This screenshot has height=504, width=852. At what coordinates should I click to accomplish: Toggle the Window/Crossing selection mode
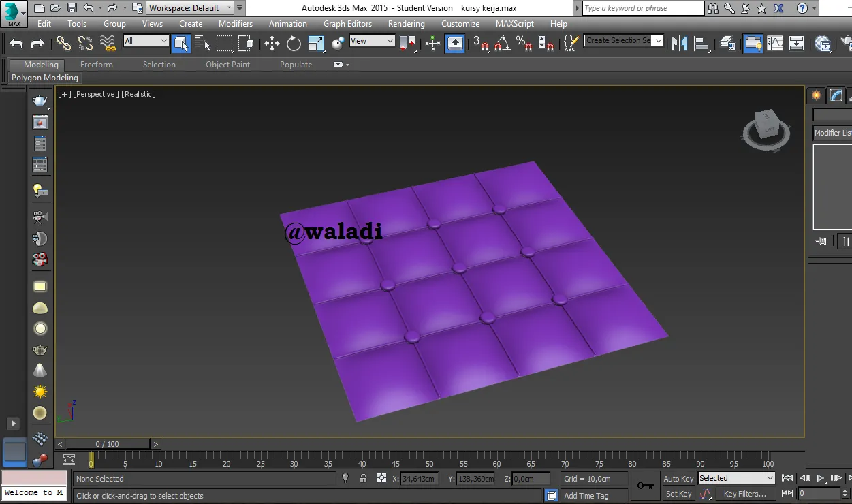click(x=246, y=44)
